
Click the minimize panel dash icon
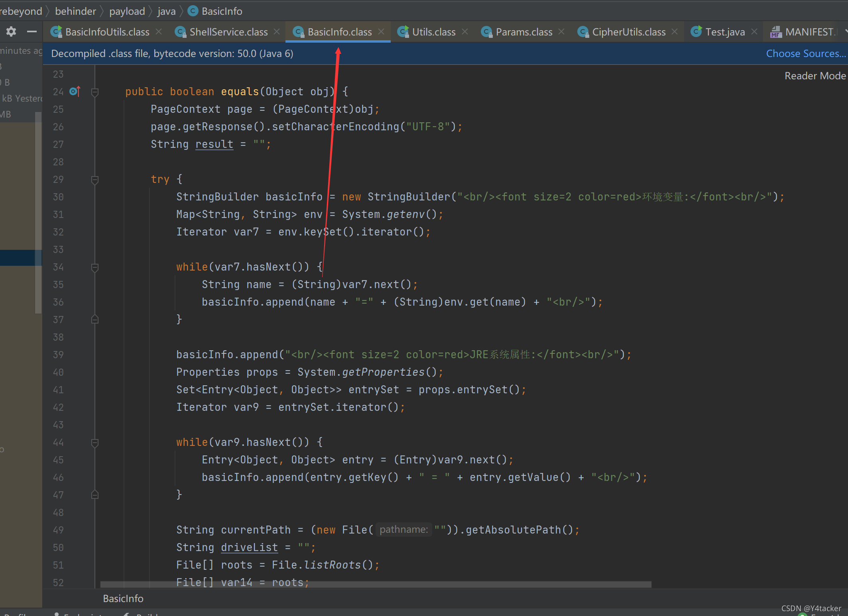[x=32, y=31]
